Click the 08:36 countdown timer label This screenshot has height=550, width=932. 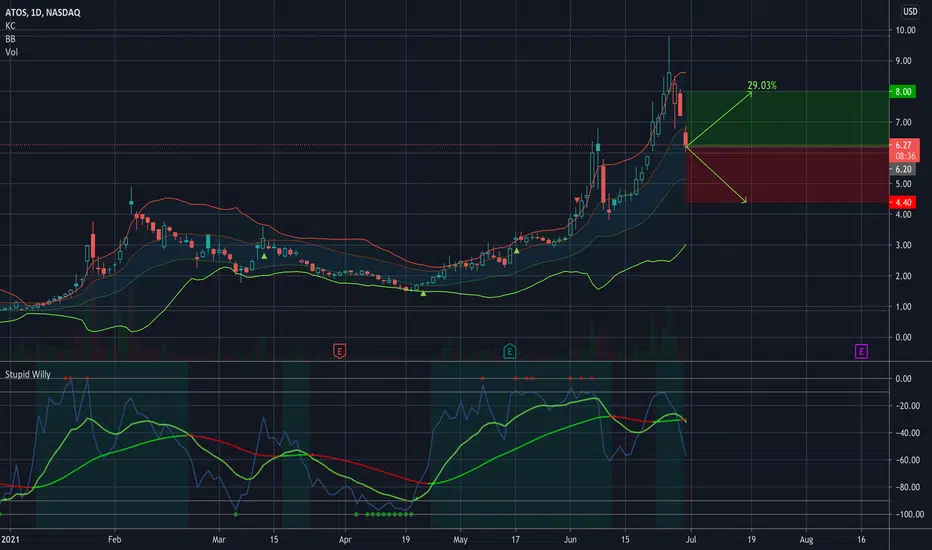click(905, 156)
